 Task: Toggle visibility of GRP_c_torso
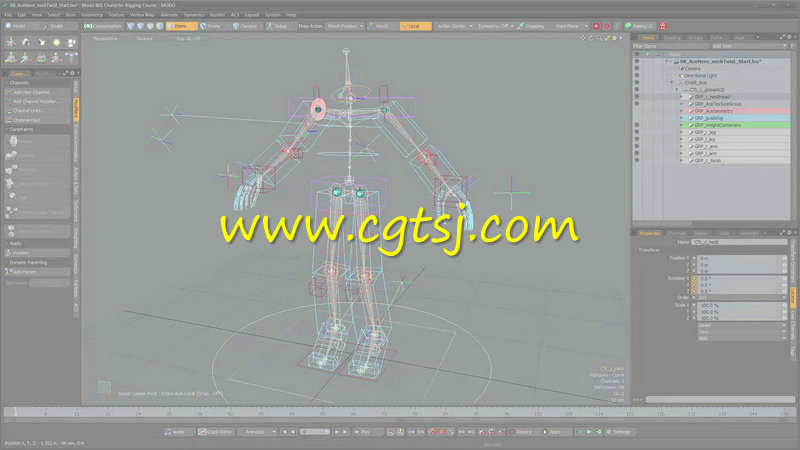636,160
